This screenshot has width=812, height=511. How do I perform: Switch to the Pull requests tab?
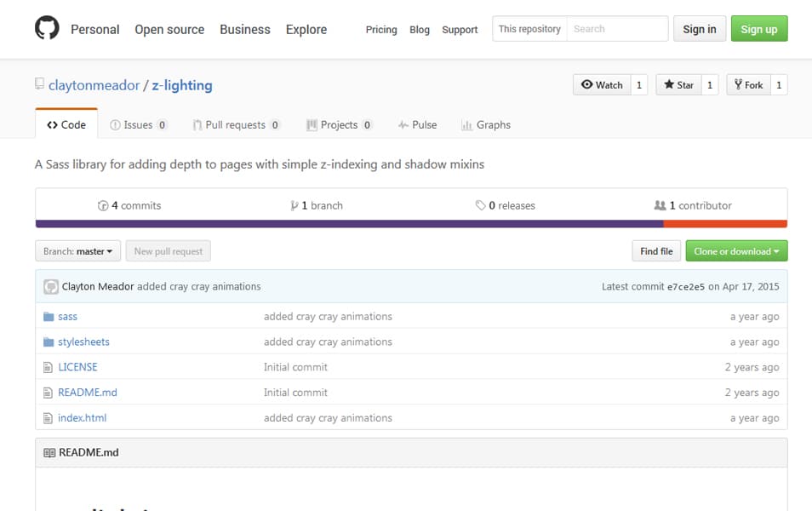236,125
